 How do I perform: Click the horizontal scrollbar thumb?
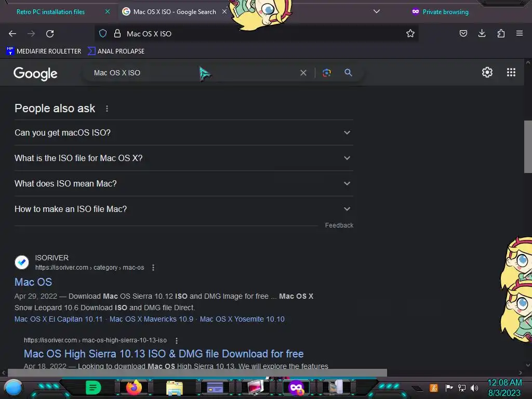[x=197, y=373]
